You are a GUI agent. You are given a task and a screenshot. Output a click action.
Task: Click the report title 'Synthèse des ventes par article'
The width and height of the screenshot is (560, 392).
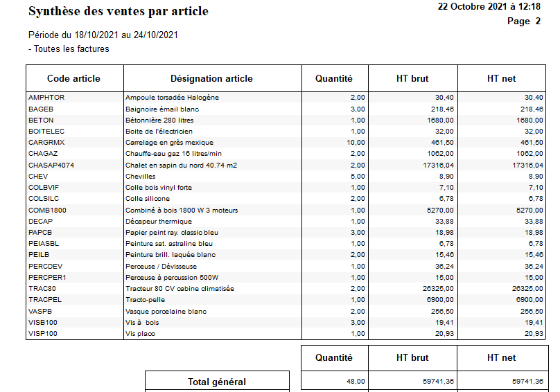pyautogui.click(x=119, y=11)
